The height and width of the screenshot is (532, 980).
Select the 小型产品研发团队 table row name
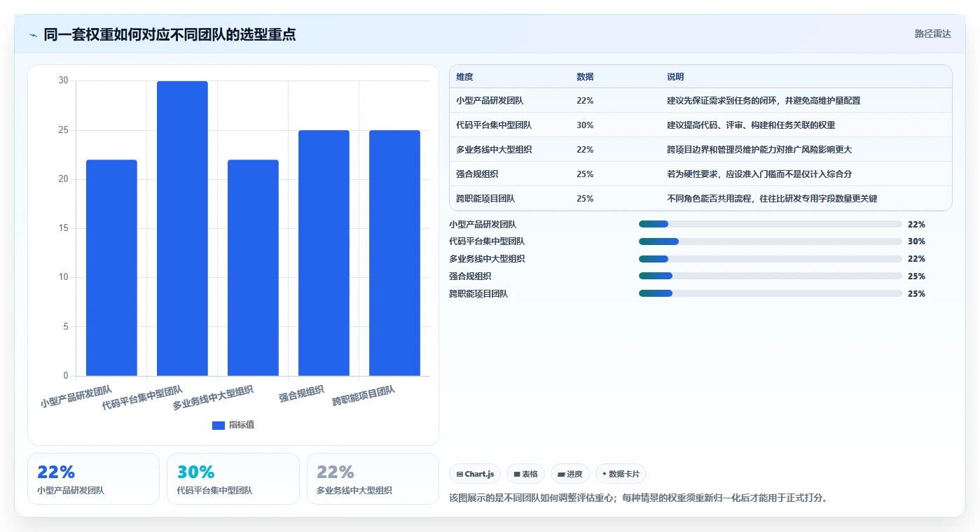click(x=490, y=101)
